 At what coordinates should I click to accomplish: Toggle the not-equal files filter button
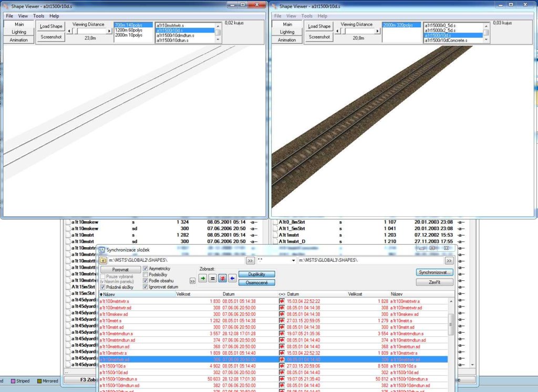coord(223,278)
